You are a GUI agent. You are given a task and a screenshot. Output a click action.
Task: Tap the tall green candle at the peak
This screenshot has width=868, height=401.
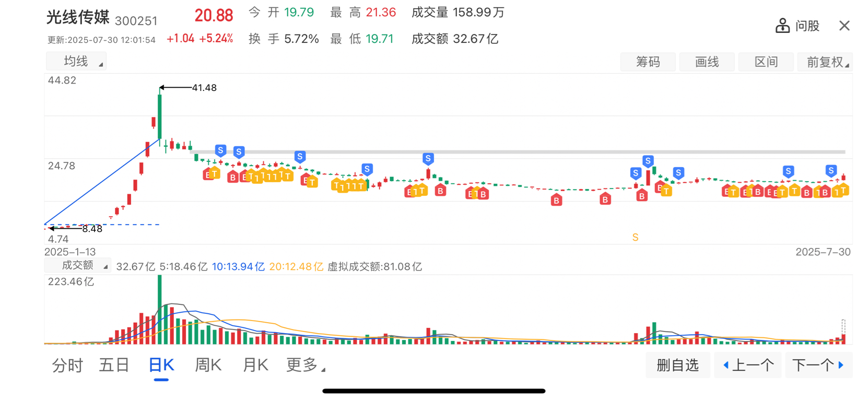pyautogui.click(x=160, y=116)
